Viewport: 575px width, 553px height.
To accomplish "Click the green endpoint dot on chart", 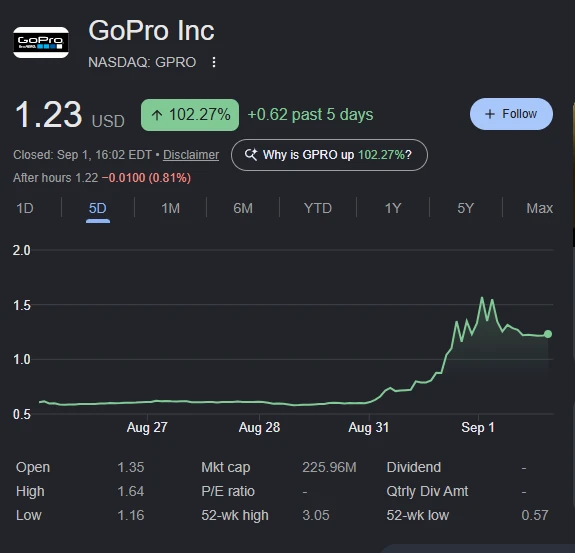I will (548, 334).
